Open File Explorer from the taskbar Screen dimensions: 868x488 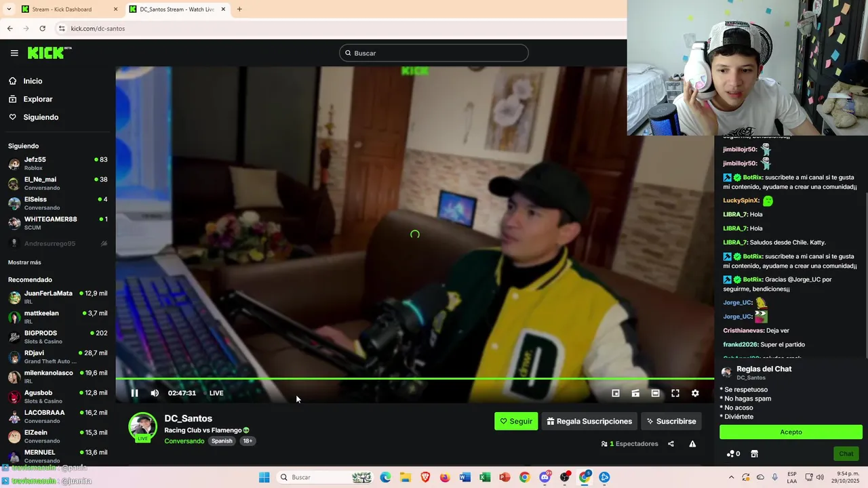(406, 477)
